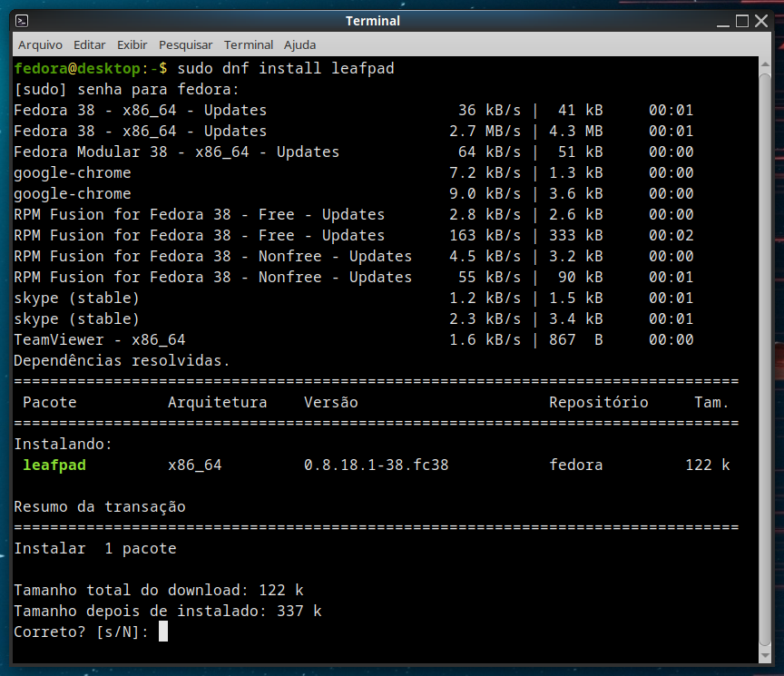This screenshot has width=784, height=676.
Task: Close the Terminal window
Action: click(761, 21)
